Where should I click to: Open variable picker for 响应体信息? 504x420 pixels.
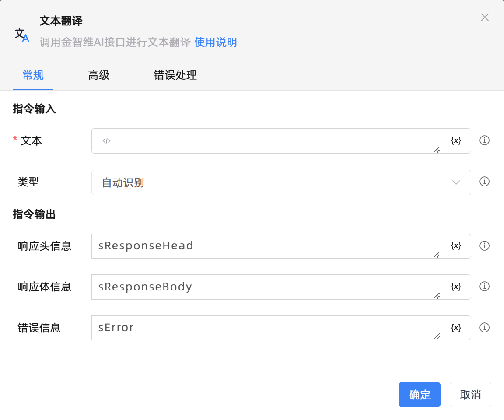[456, 287]
